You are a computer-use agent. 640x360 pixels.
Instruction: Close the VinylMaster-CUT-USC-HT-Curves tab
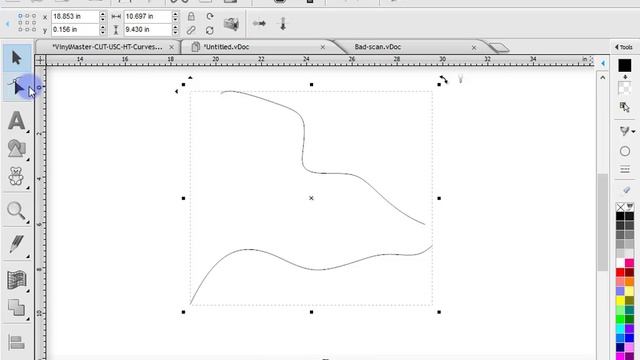tap(171, 47)
